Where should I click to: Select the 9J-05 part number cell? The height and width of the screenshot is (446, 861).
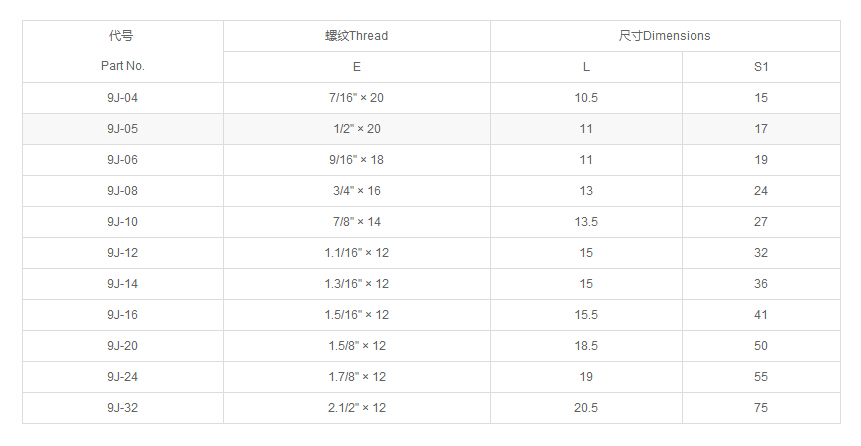pyautogui.click(x=122, y=129)
